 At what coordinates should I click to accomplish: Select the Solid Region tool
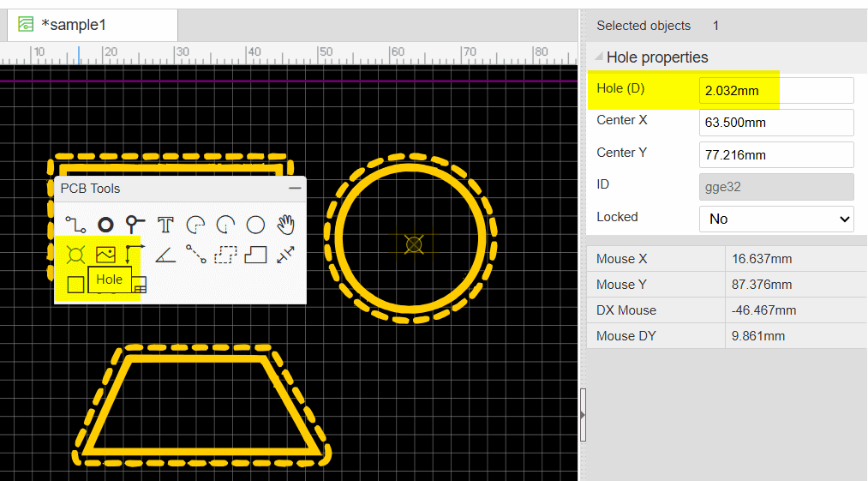click(255, 255)
